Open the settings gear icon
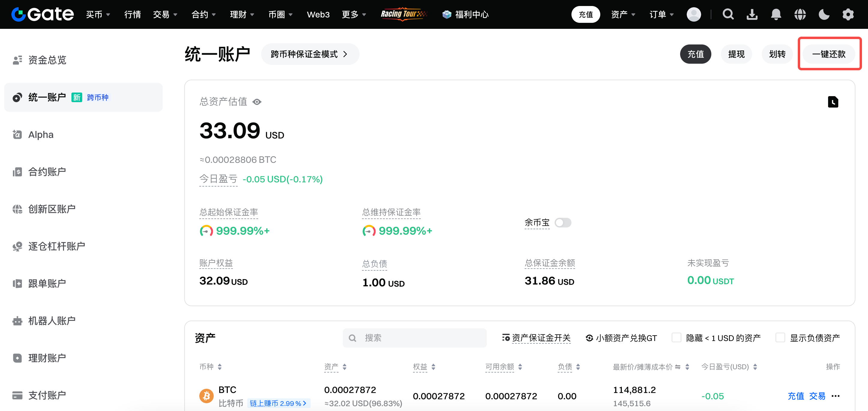This screenshot has width=868, height=411. tap(848, 14)
